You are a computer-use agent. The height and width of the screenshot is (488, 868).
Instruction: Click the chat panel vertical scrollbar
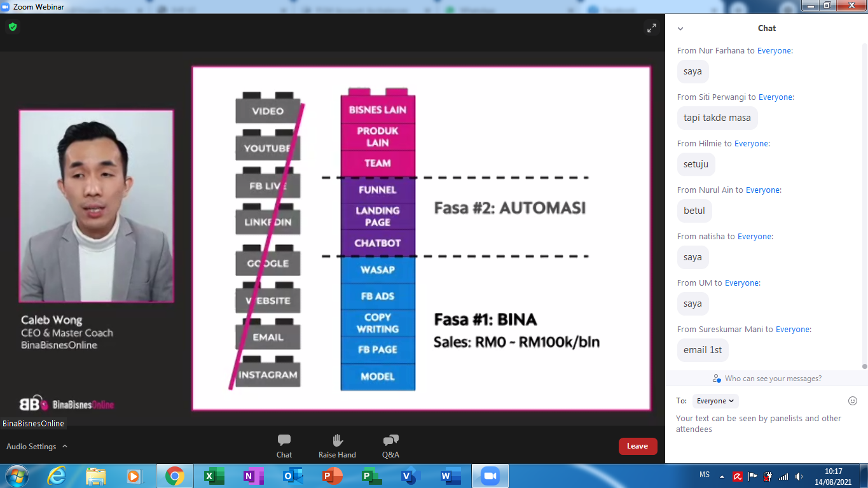pyautogui.click(x=864, y=204)
